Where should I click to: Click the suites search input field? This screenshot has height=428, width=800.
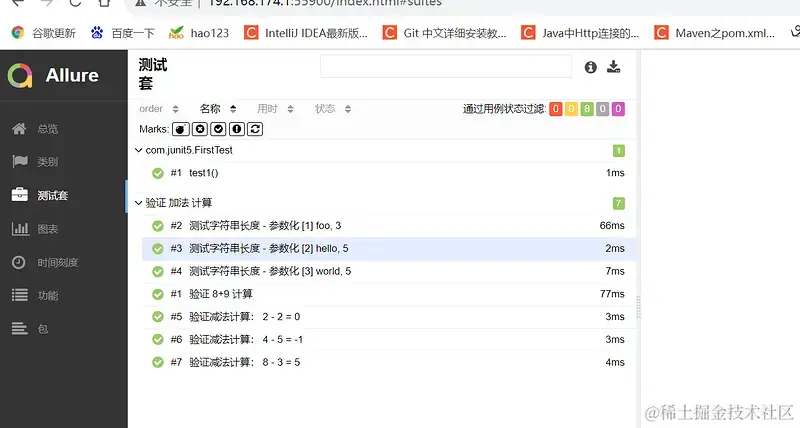pyautogui.click(x=445, y=66)
